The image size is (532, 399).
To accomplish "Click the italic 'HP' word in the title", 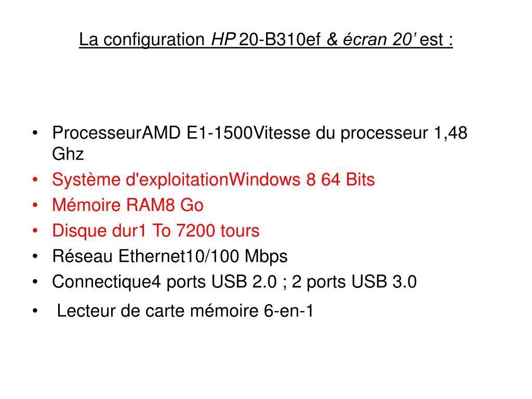I will tap(223, 39).
